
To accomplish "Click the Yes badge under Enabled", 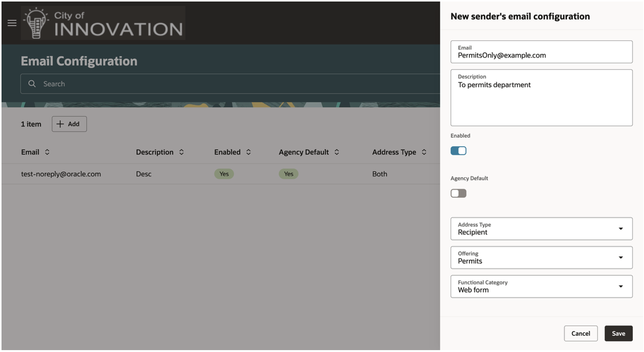I will (x=224, y=174).
